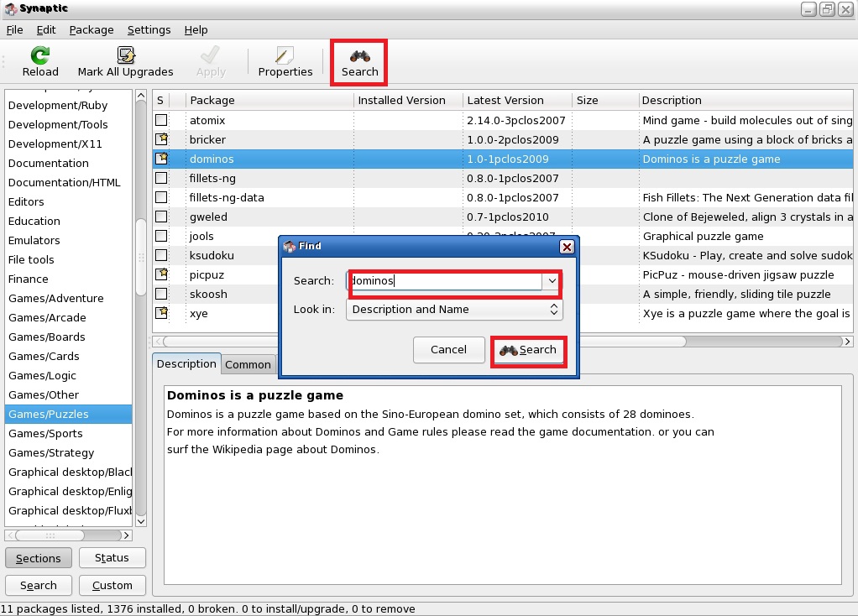Click the Synaptic icon in the title bar

(8, 8)
